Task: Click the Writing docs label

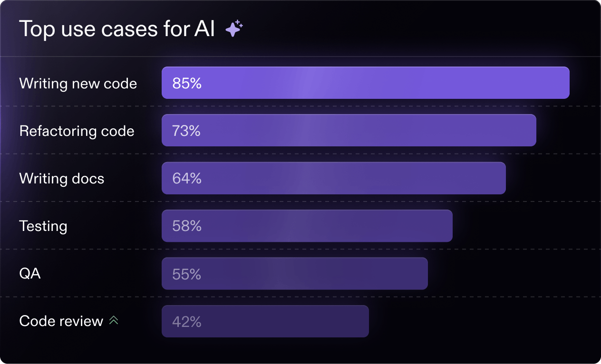Action: (62, 179)
